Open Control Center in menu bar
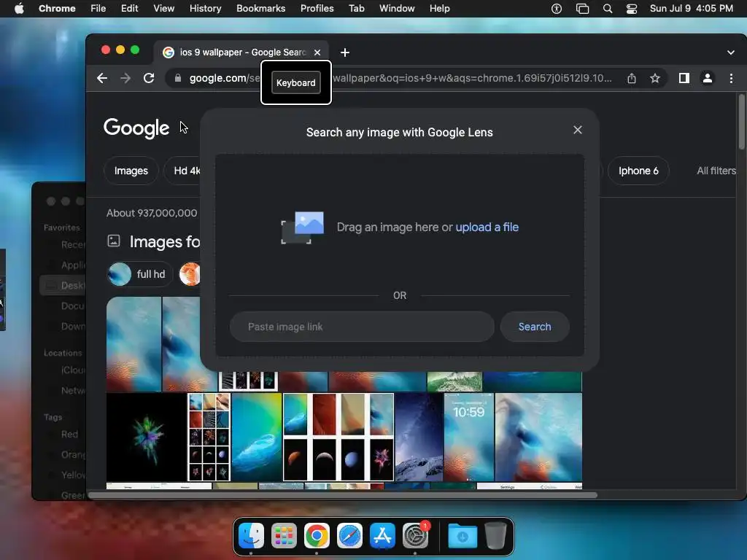Image resolution: width=747 pixels, height=560 pixels. pos(632,9)
